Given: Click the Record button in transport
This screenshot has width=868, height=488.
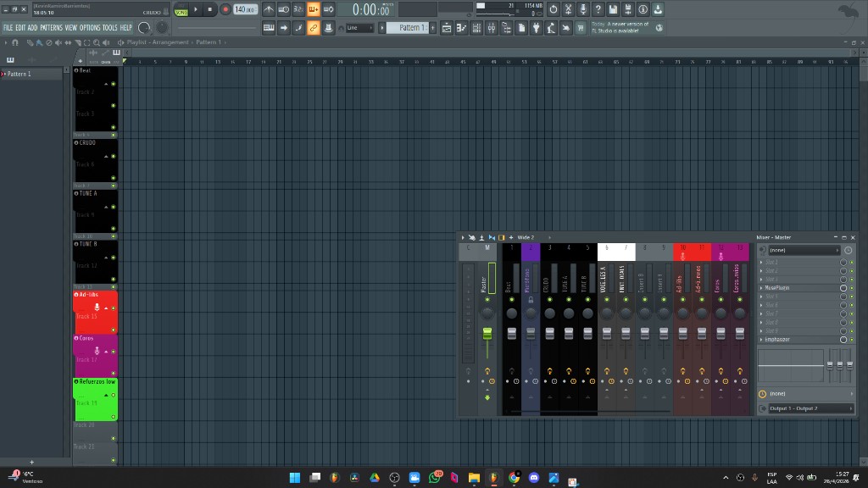Looking at the screenshot, I should coord(225,9).
